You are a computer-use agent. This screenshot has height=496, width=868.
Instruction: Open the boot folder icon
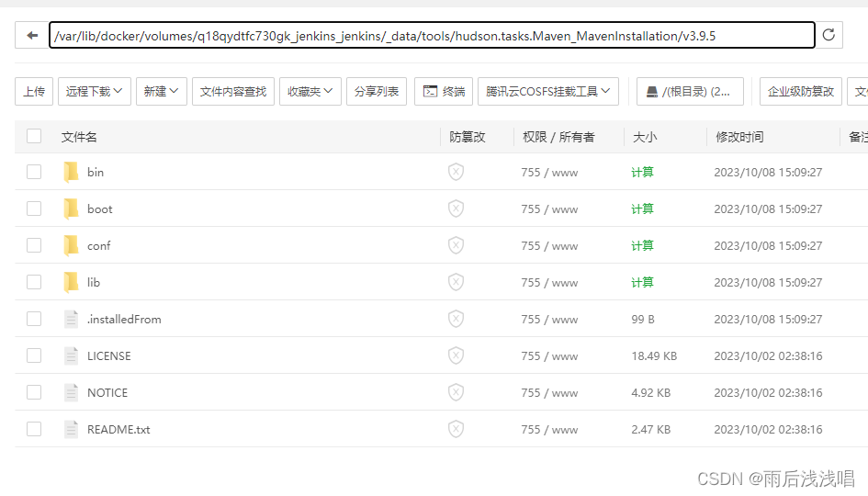coord(71,209)
